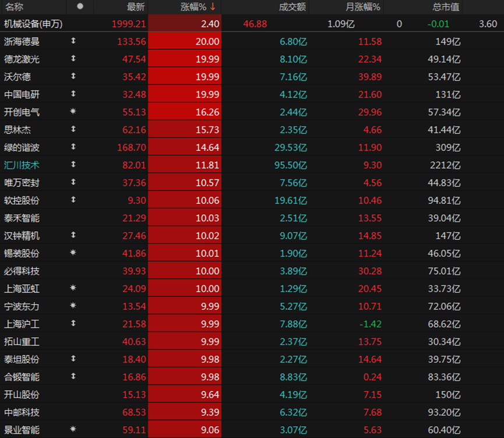The width and height of the screenshot is (504, 438).
Task: Click the star marker beside 景业智能
Action: [x=73, y=429]
